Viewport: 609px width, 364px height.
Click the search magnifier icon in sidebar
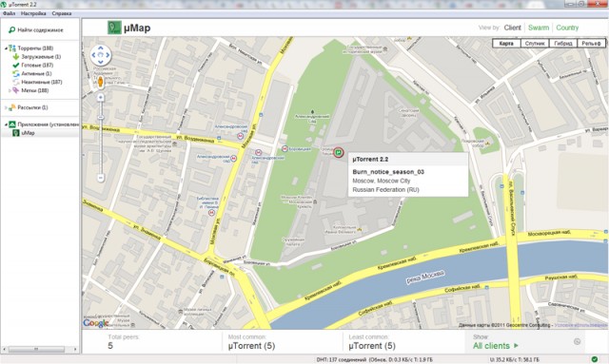tap(11, 29)
